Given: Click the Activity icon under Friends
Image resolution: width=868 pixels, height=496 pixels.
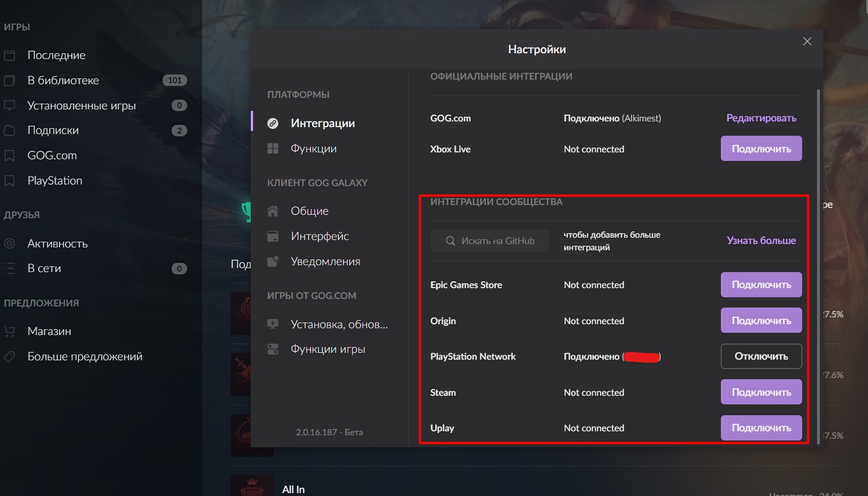Looking at the screenshot, I should click(x=10, y=243).
